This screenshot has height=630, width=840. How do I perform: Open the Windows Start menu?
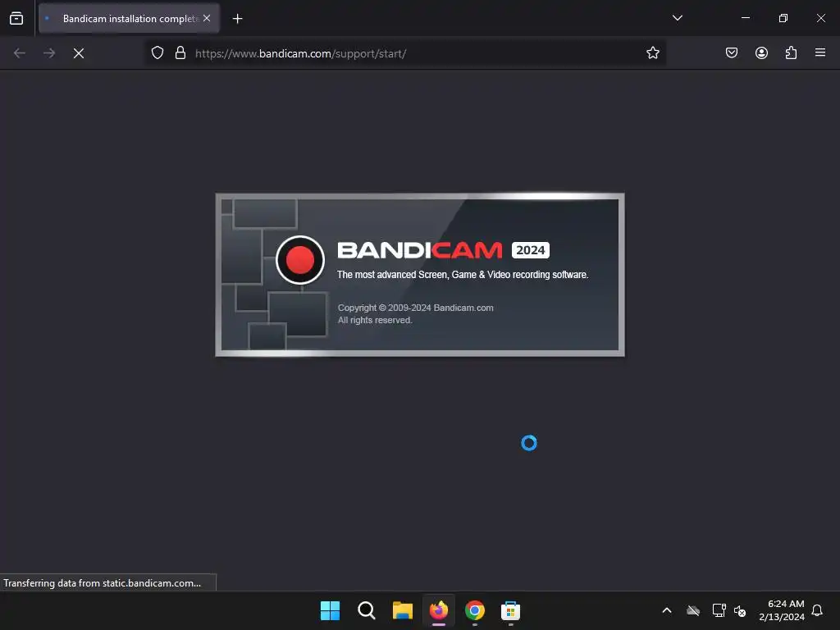tap(330, 610)
